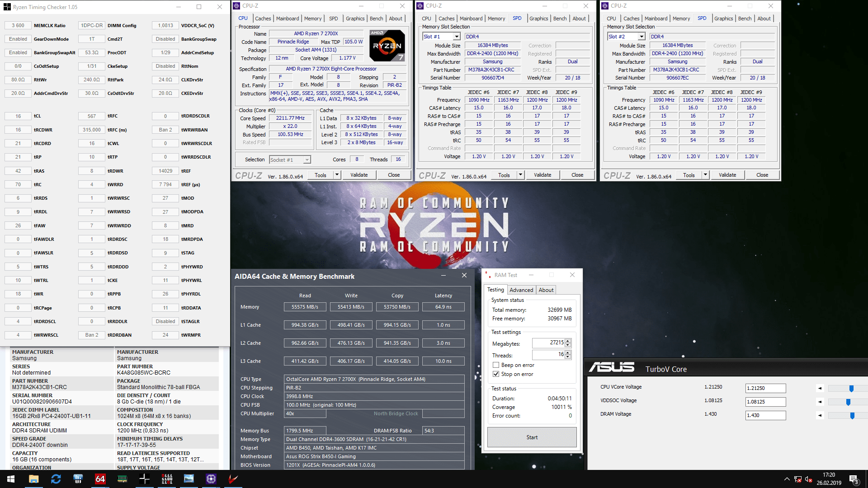Viewport: 868px width, 488px height.
Task: Open the Windows Start menu
Action: pyautogui.click(x=11, y=479)
